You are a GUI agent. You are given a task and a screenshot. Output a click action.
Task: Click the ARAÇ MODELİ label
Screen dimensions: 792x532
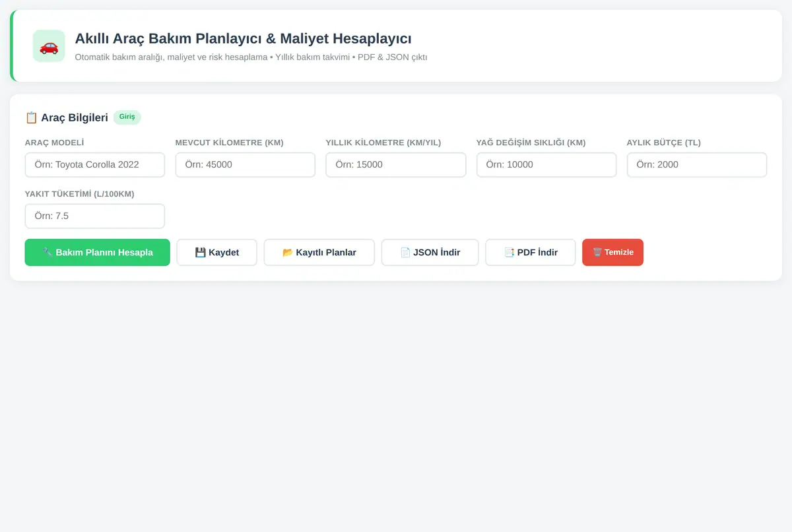tap(54, 143)
